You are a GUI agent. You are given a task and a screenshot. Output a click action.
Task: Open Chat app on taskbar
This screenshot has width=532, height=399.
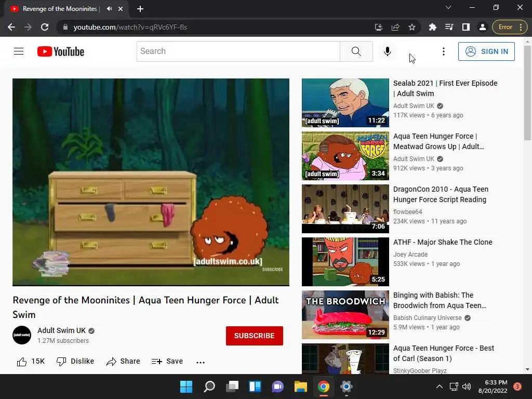(277, 387)
